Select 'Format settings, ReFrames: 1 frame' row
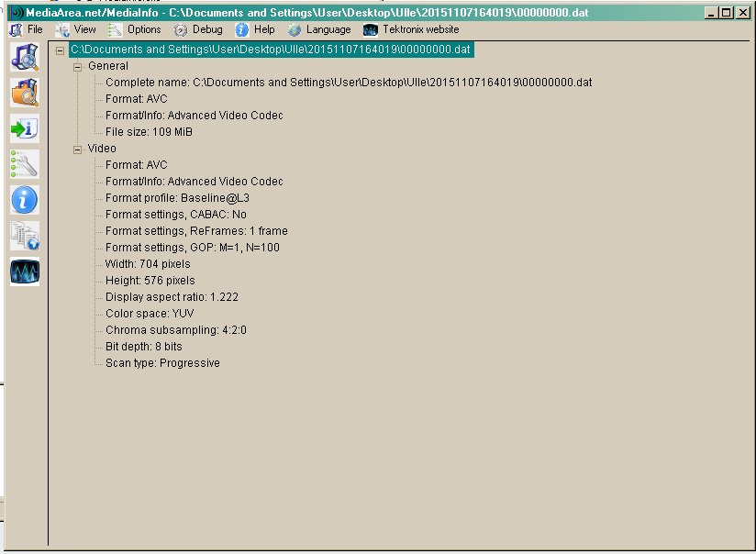756x554 pixels. (196, 231)
